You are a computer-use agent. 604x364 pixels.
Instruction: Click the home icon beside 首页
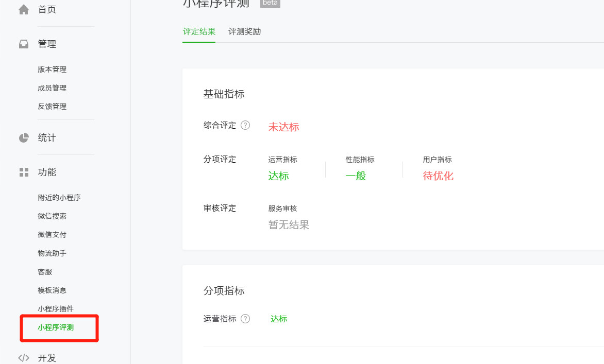tap(23, 9)
